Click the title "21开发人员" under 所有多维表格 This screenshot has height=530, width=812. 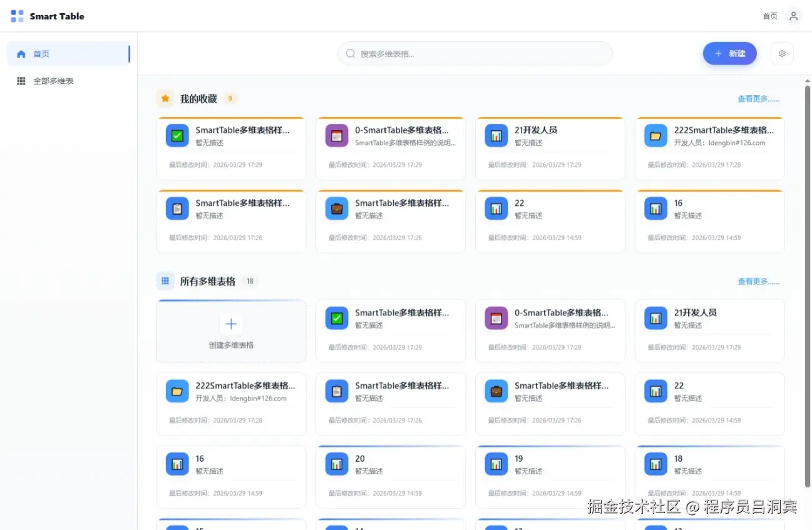click(696, 313)
